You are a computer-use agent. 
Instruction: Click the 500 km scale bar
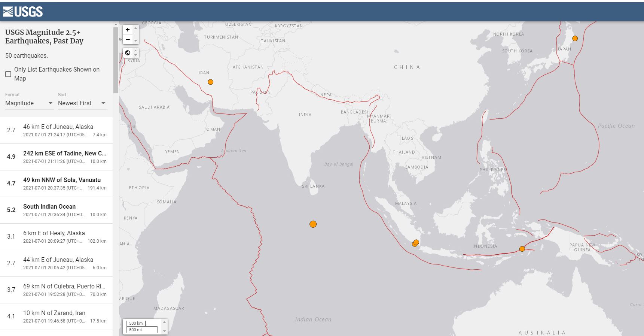click(137, 323)
